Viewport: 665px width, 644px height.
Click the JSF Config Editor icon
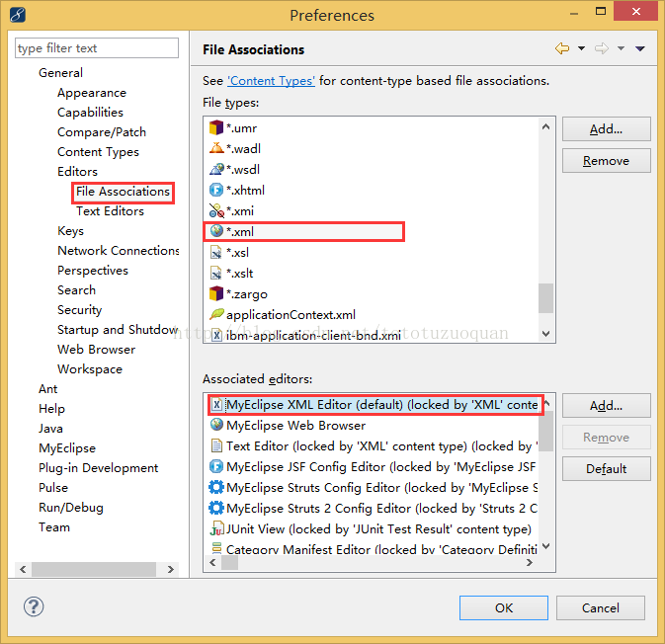[216, 466]
